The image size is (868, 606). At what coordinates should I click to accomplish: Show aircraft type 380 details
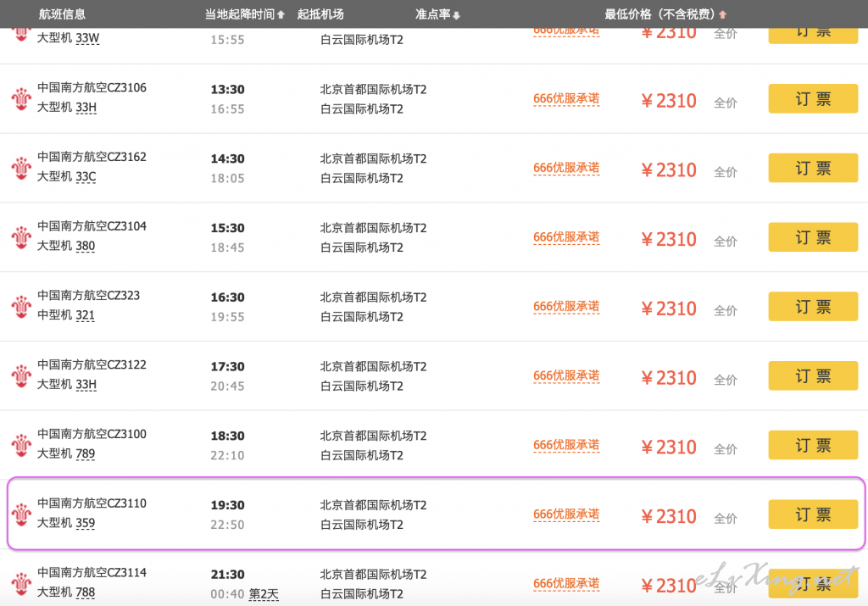[86, 246]
